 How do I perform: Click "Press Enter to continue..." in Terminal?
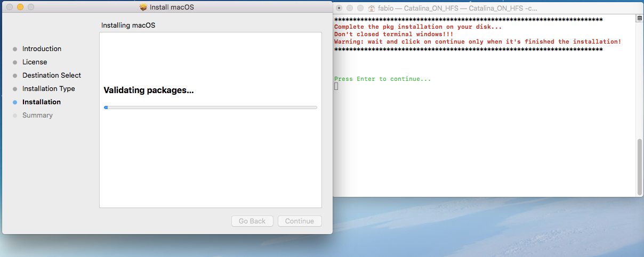tap(382, 79)
